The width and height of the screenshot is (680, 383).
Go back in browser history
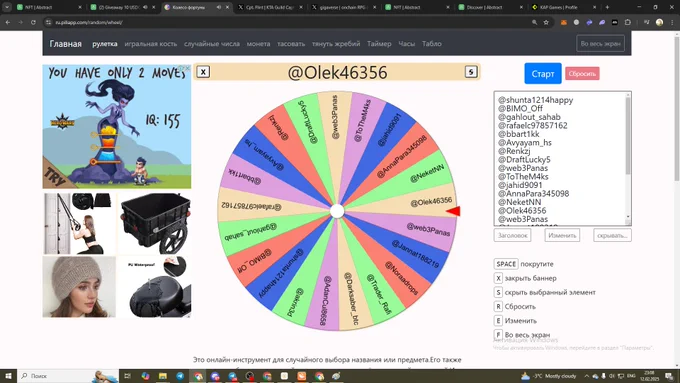point(8,22)
